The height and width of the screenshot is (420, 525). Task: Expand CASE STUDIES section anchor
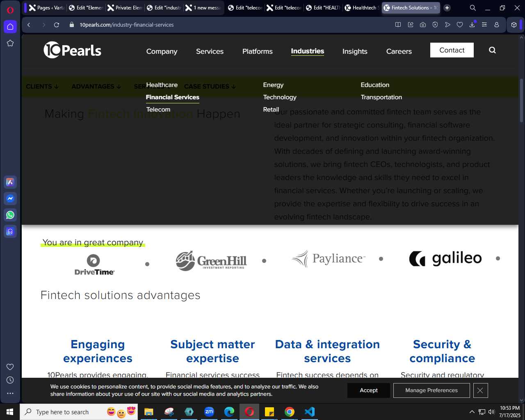[210, 87]
